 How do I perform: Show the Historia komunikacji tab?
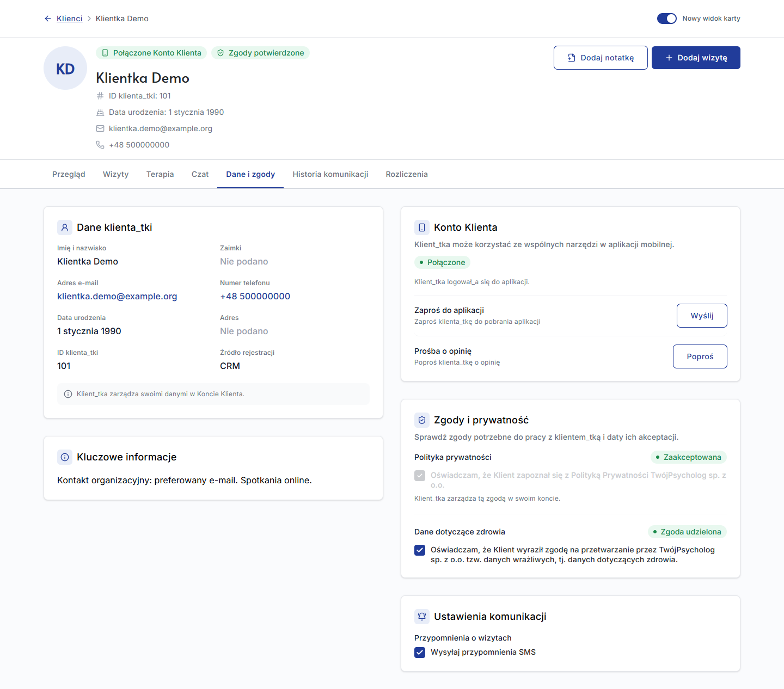330,174
